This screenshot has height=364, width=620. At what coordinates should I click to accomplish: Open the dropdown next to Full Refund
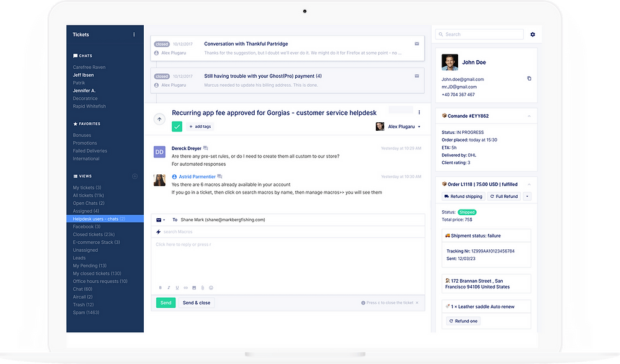(x=527, y=196)
